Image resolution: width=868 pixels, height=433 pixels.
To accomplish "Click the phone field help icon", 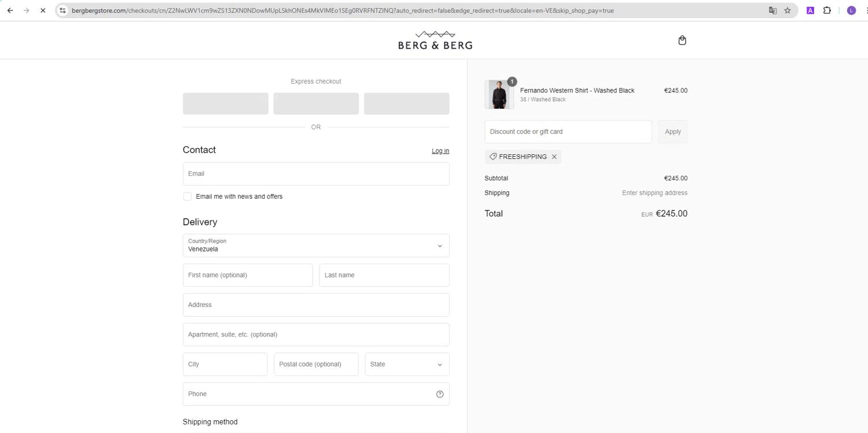I will coord(440,394).
